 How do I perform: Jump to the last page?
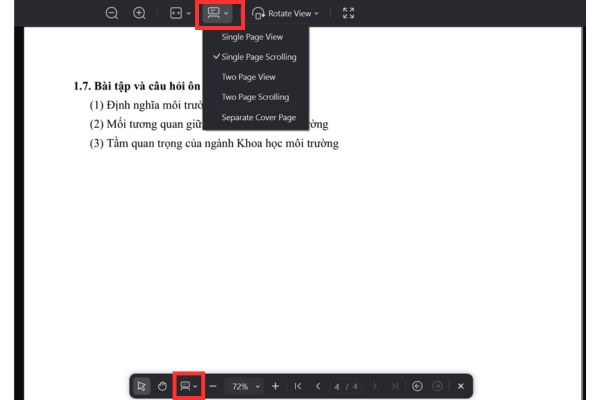(395, 386)
